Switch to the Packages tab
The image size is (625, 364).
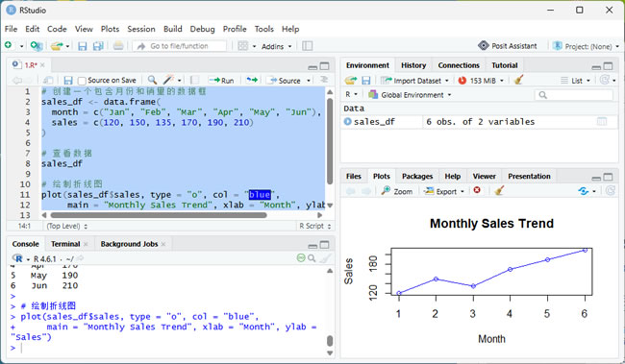click(417, 176)
